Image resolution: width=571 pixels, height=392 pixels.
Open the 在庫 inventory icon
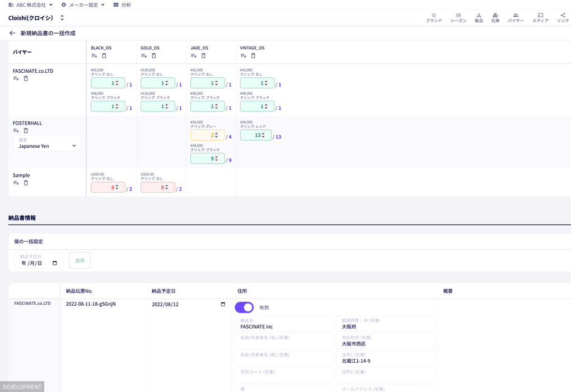(495, 18)
